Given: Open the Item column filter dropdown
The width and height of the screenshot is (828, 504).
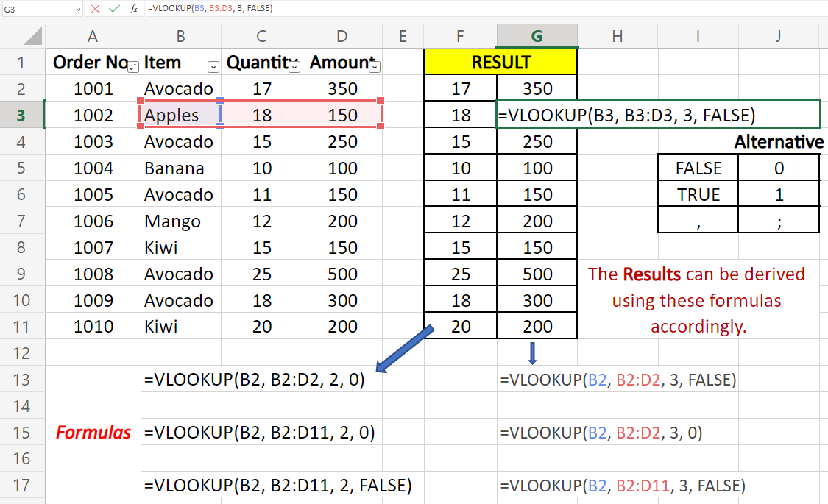Looking at the screenshot, I should click(x=213, y=67).
